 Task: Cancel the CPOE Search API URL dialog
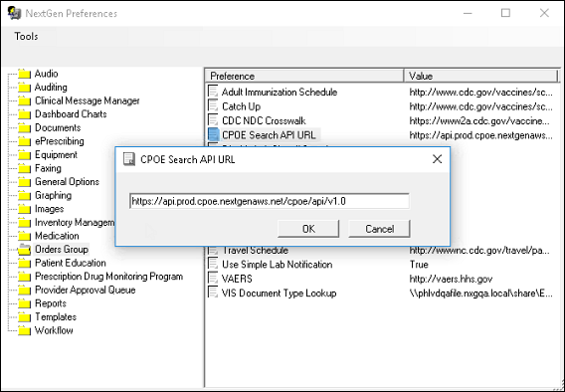(379, 229)
